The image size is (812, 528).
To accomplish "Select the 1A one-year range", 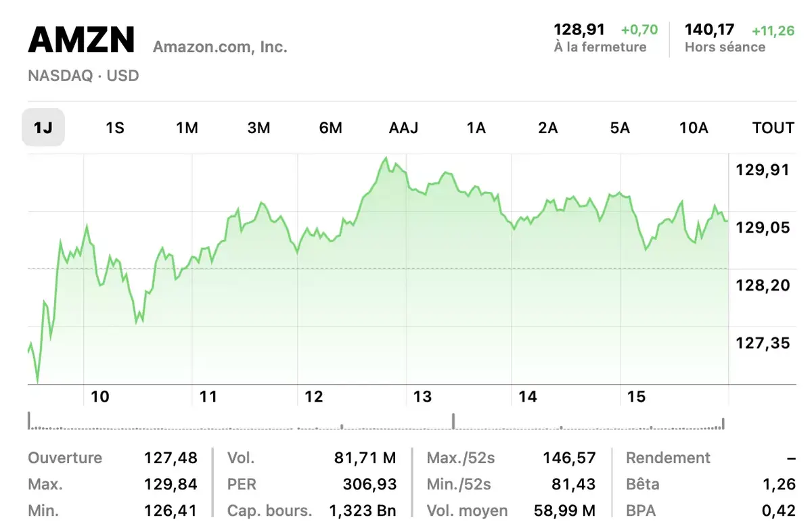I will coord(476,128).
